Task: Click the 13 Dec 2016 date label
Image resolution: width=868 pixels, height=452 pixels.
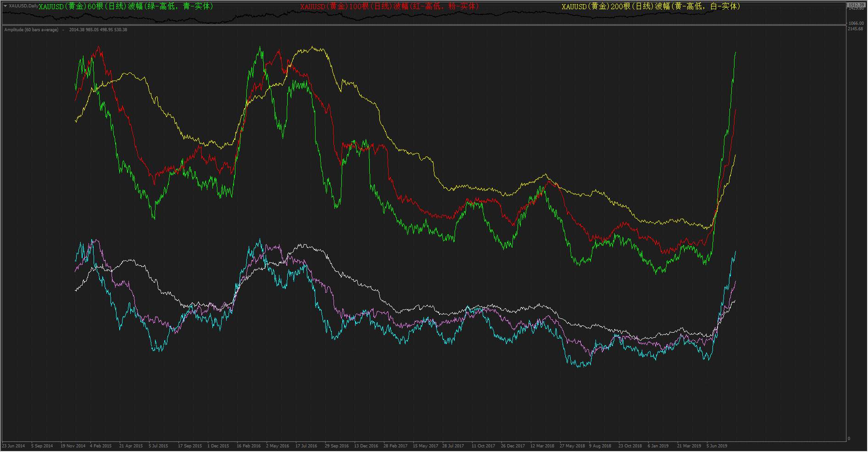Action: (x=366, y=446)
